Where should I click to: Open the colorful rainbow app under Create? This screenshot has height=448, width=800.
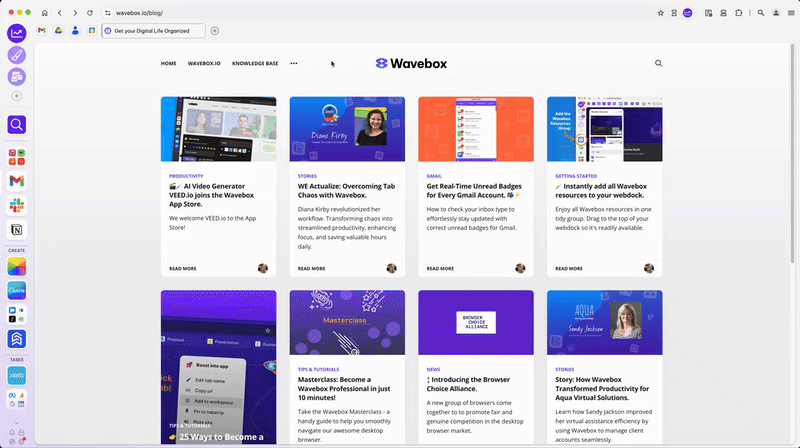pos(17,266)
